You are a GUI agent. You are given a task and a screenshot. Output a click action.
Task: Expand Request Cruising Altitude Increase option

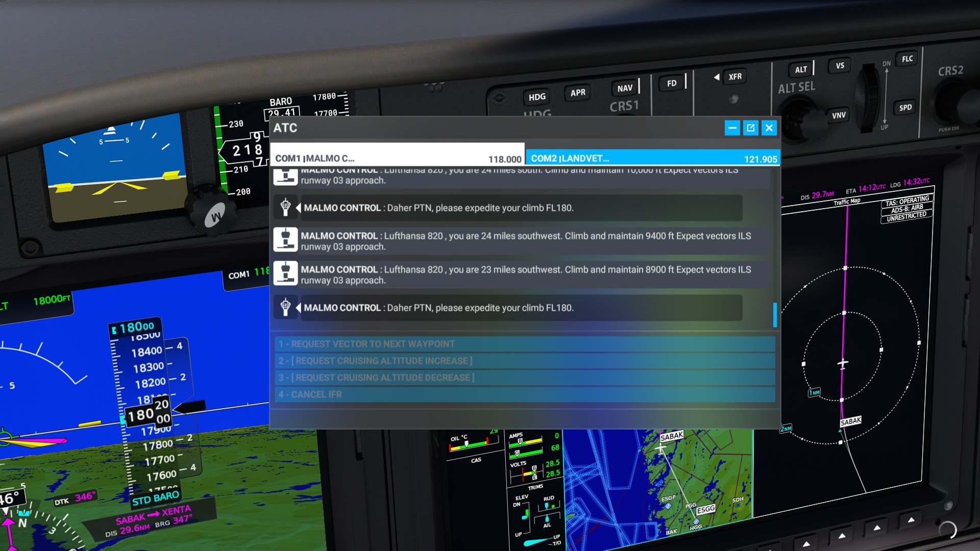524,361
